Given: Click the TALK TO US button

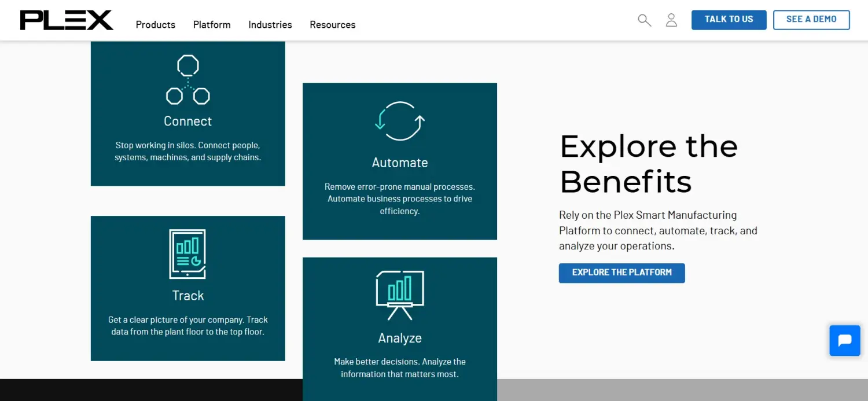Looking at the screenshot, I should coord(729,20).
